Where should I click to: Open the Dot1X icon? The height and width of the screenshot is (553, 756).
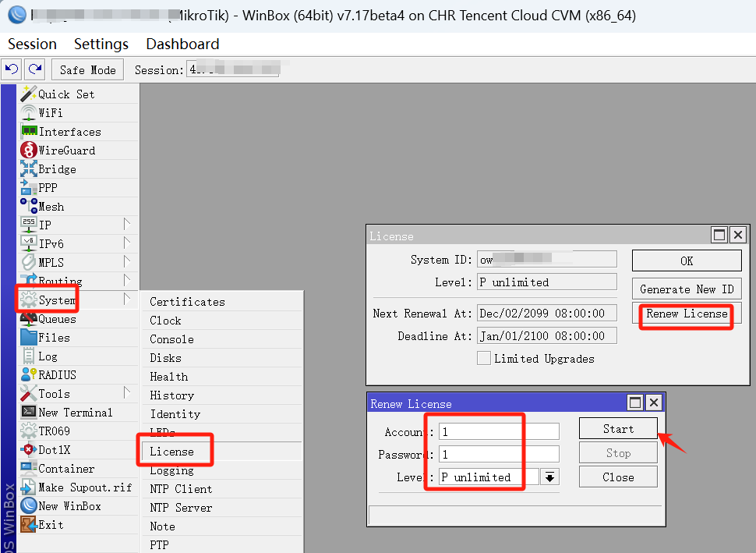(28, 450)
